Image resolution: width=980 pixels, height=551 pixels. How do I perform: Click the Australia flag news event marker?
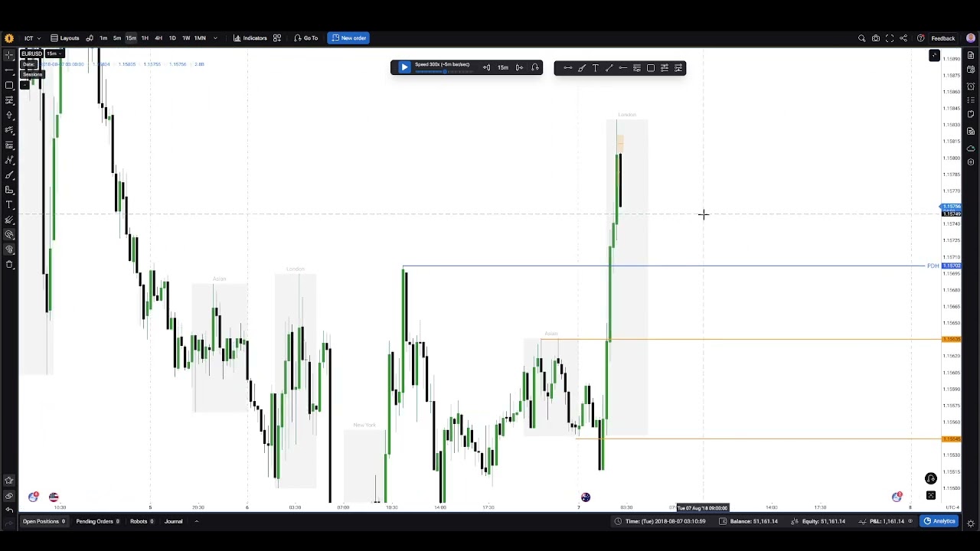[x=586, y=497]
